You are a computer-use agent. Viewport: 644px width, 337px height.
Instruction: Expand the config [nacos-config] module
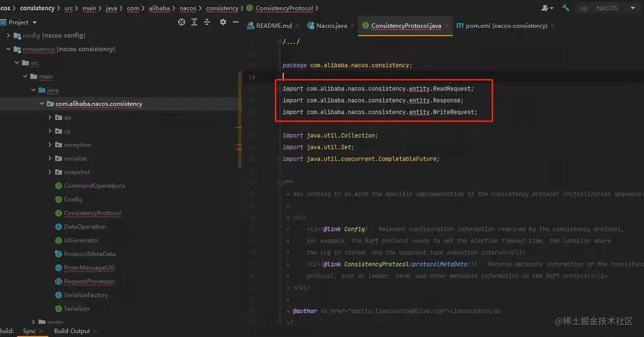[x=8, y=36]
